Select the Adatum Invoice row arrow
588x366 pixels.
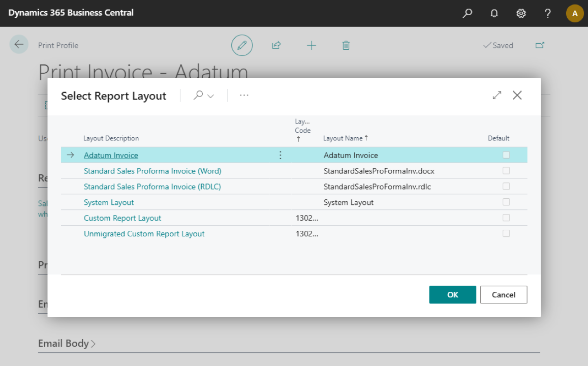(71, 155)
